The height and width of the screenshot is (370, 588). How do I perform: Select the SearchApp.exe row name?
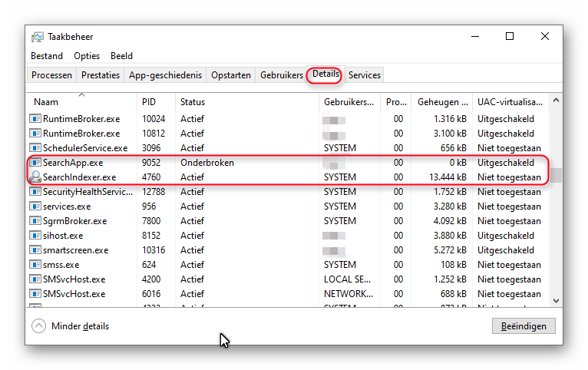tap(73, 162)
